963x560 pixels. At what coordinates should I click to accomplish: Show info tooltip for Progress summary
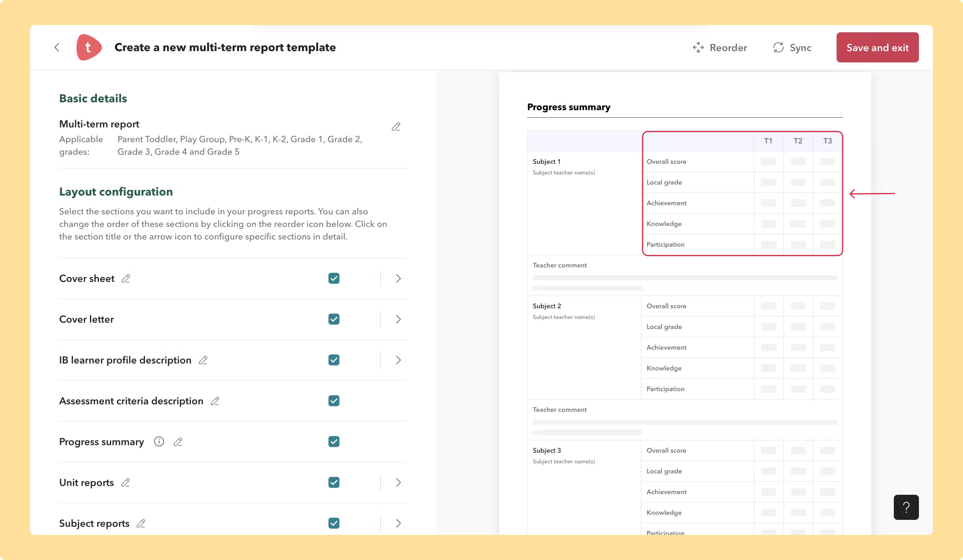(x=159, y=442)
